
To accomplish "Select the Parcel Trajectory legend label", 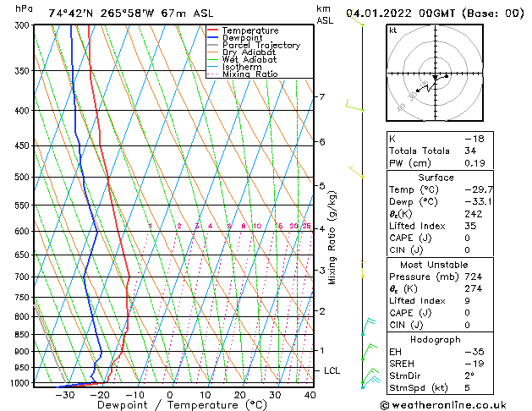I will pyautogui.click(x=261, y=45).
